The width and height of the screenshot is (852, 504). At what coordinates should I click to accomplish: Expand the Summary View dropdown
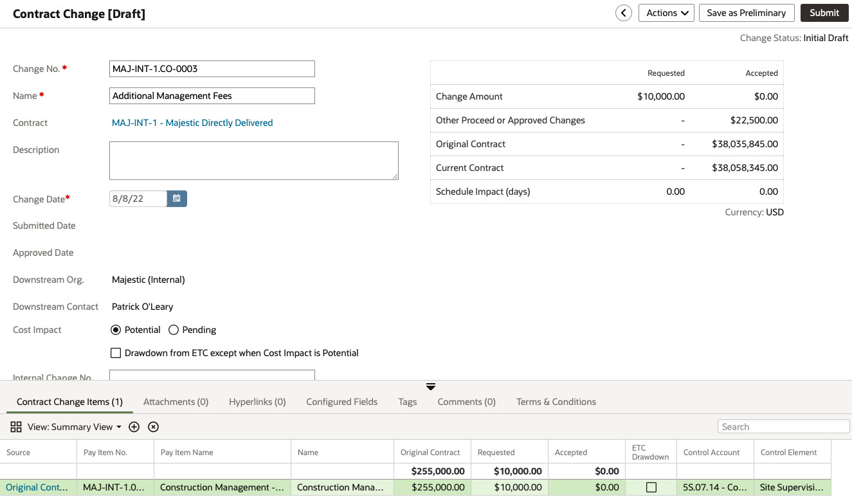pos(75,427)
